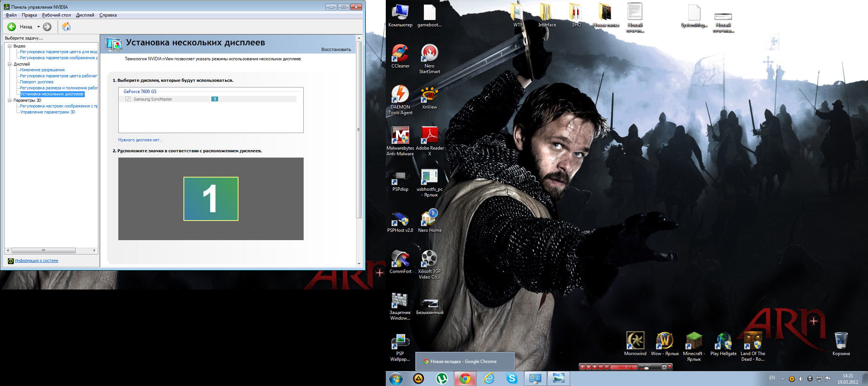Toggle the Samsung SyncMaster checkbox
This screenshot has height=386, width=868.
128,99
